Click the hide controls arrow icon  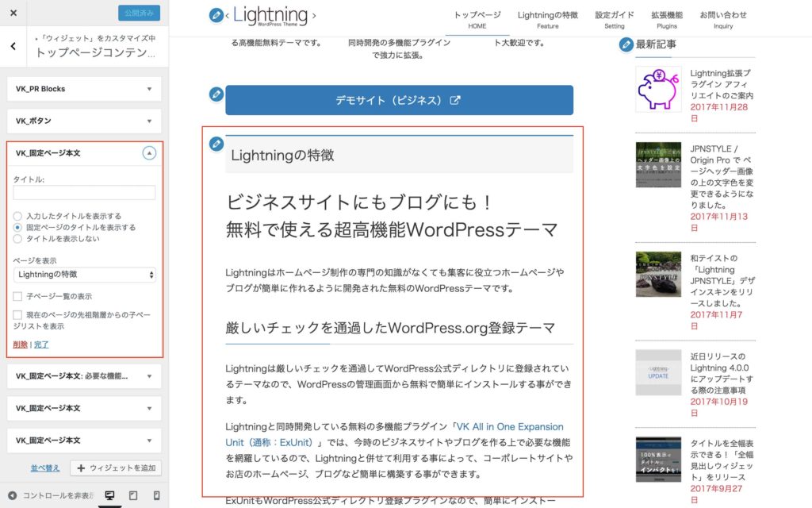click(13, 495)
